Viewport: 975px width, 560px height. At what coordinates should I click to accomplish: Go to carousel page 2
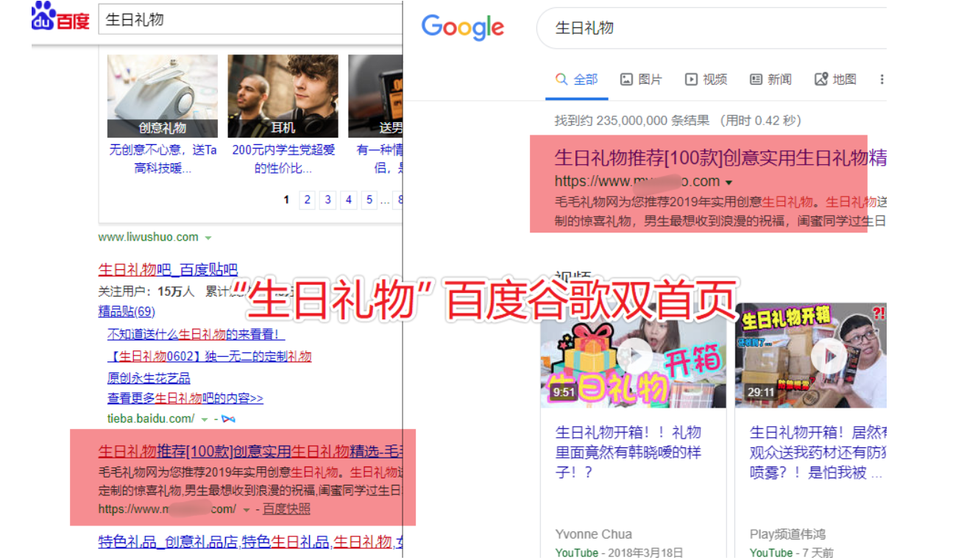point(308,199)
